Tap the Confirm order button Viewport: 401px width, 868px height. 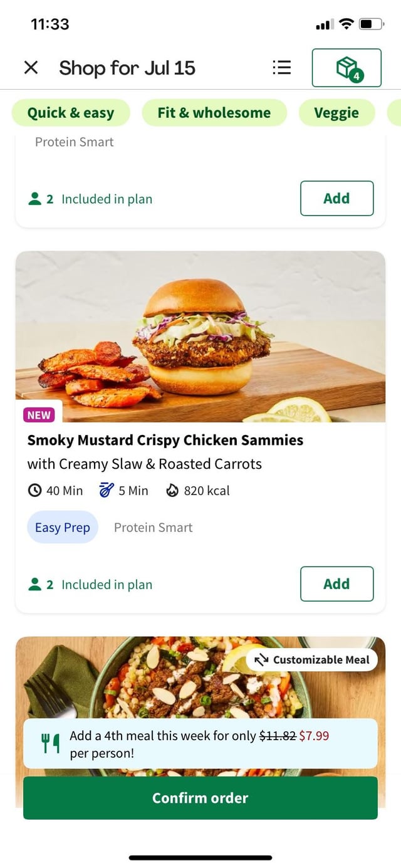[x=200, y=798]
